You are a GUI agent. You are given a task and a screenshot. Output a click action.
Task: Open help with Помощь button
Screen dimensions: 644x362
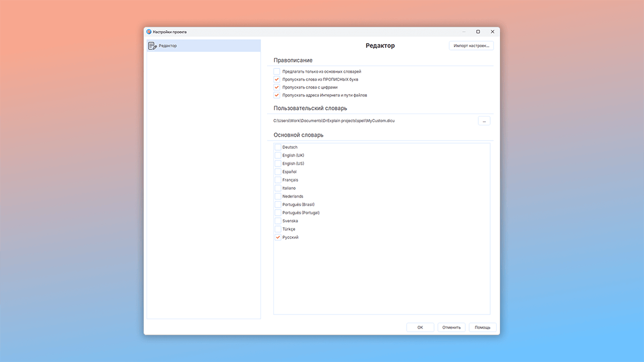pyautogui.click(x=483, y=327)
